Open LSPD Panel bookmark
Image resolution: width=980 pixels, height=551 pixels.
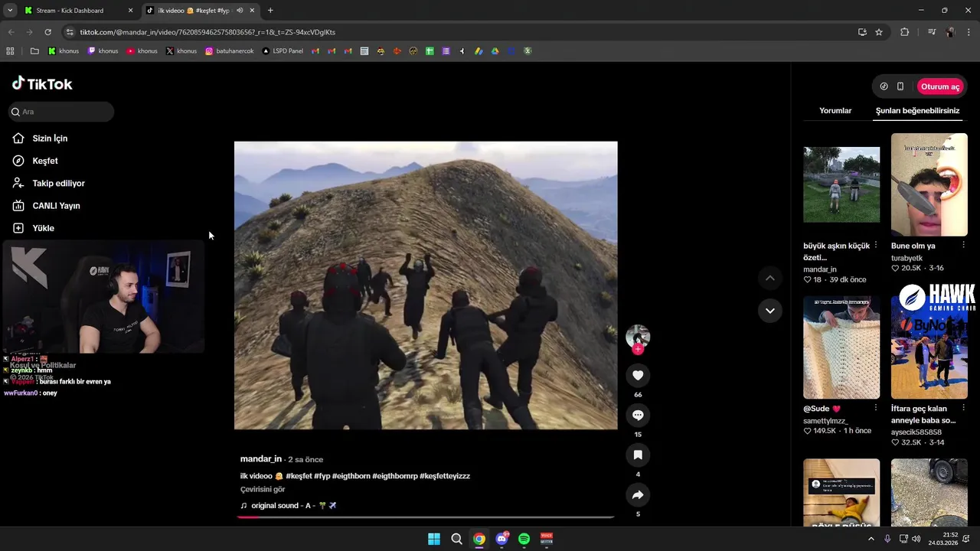283,51
